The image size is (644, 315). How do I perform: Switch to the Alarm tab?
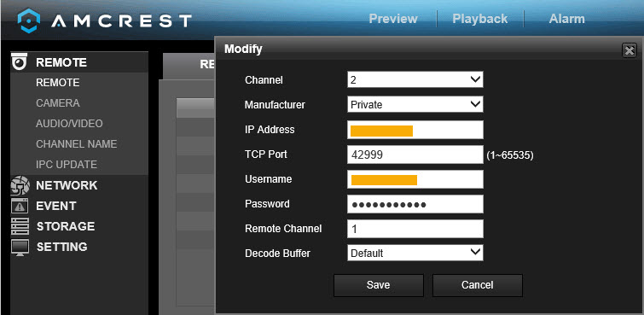(x=566, y=19)
